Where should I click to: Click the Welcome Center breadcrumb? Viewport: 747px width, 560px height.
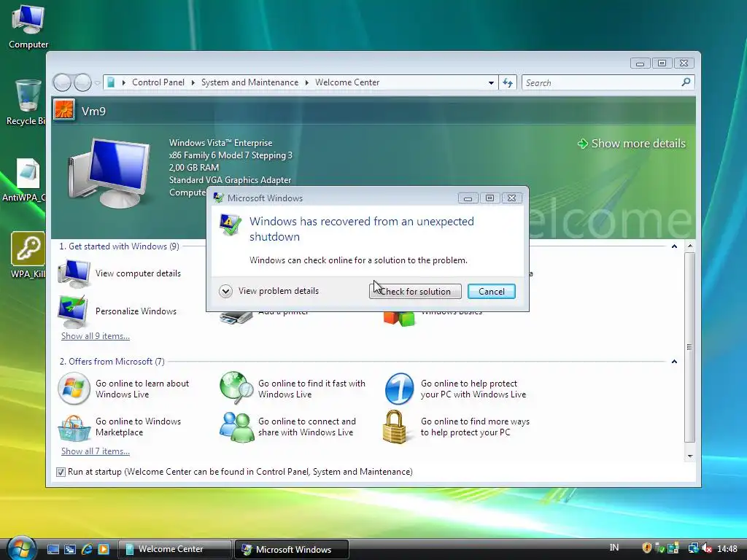[x=347, y=82]
